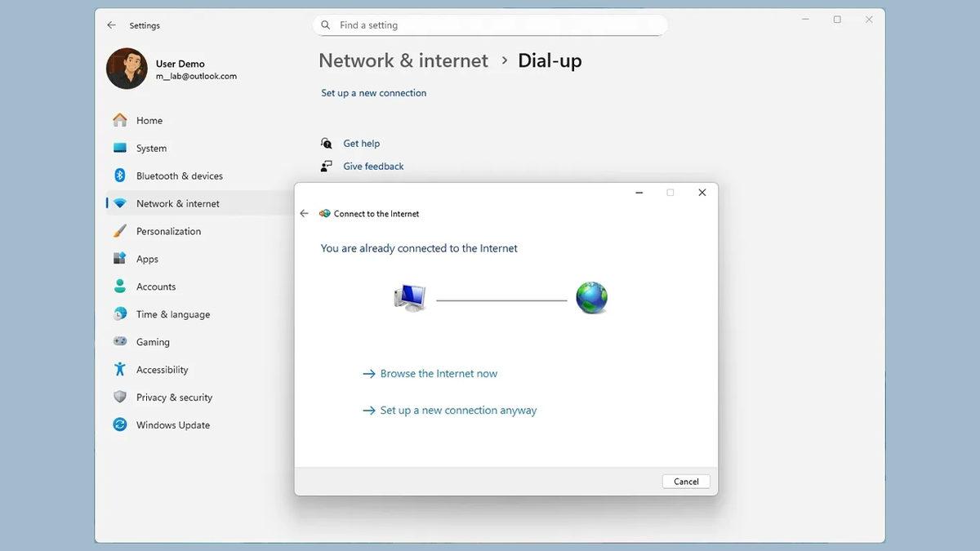
Task: Click the Give feedback link
Action: [x=373, y=167]
